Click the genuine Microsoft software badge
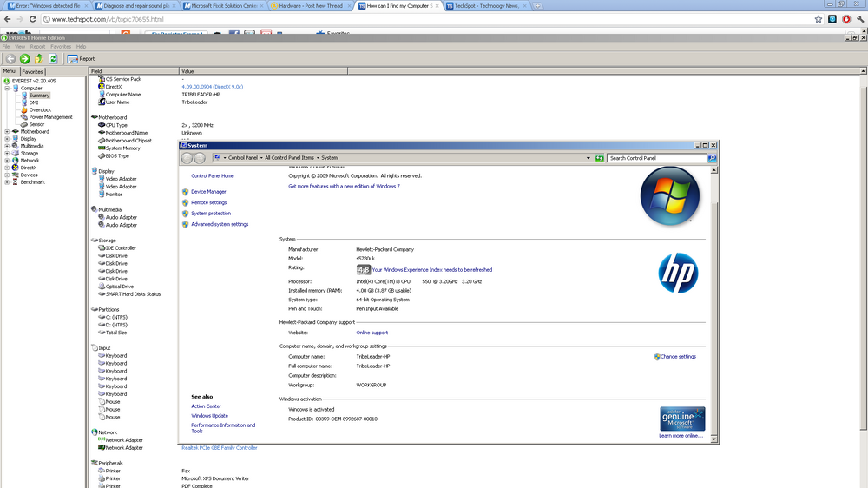 click(682, 419)
